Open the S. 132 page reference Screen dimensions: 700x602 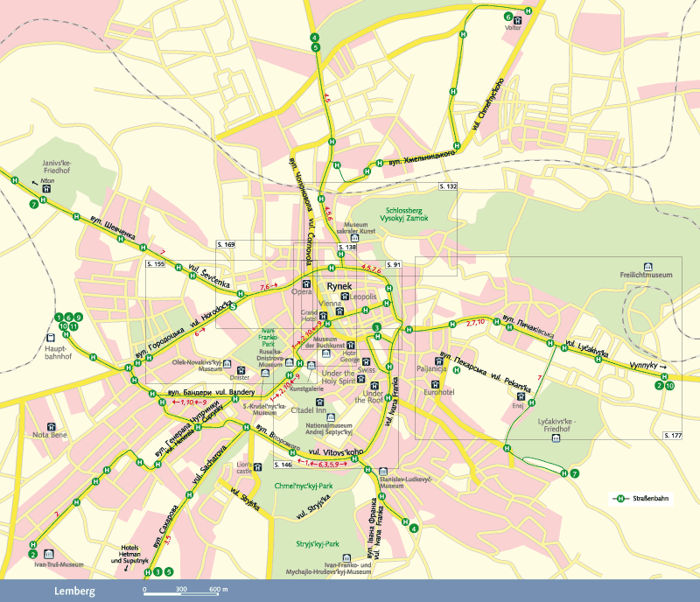pos(448,186)
